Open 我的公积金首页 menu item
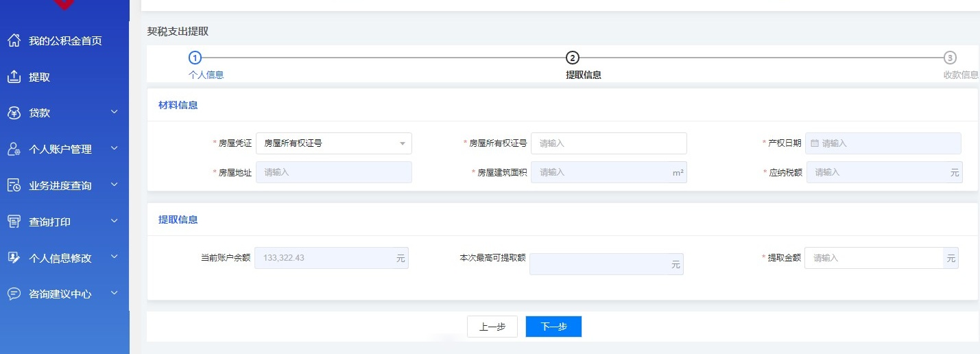 (65, 41)
